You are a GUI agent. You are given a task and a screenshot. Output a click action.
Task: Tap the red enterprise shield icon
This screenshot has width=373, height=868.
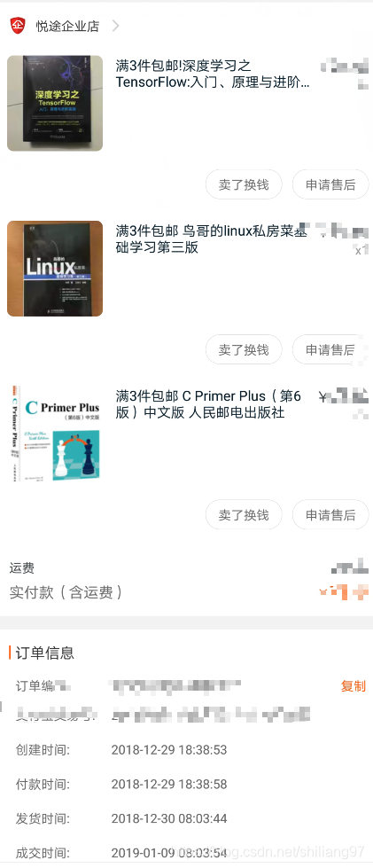point(18,26)
